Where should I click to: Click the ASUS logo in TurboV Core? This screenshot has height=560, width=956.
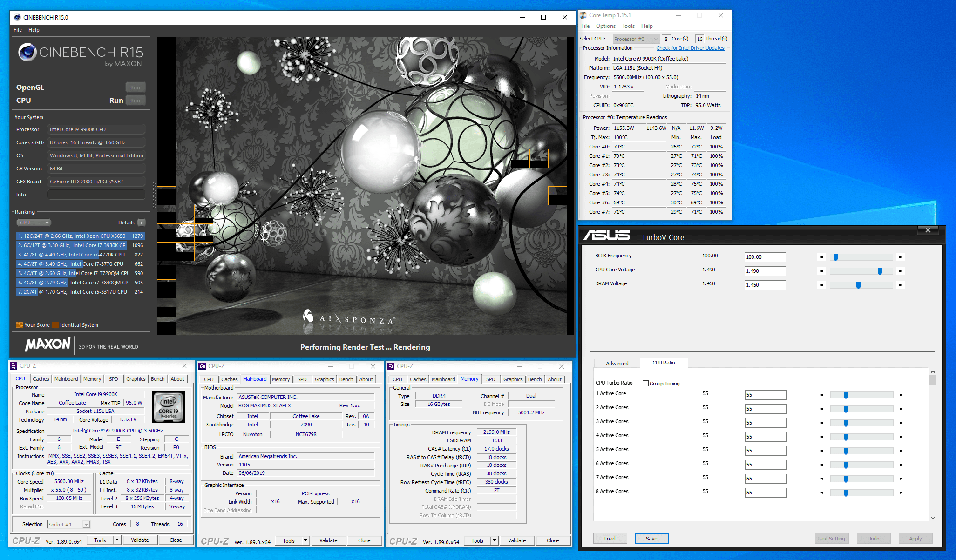pyautogui.click(x=607, y=236)
